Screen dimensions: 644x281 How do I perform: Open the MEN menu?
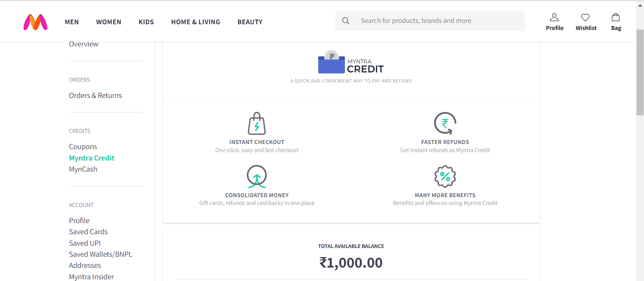click(72, 22)
